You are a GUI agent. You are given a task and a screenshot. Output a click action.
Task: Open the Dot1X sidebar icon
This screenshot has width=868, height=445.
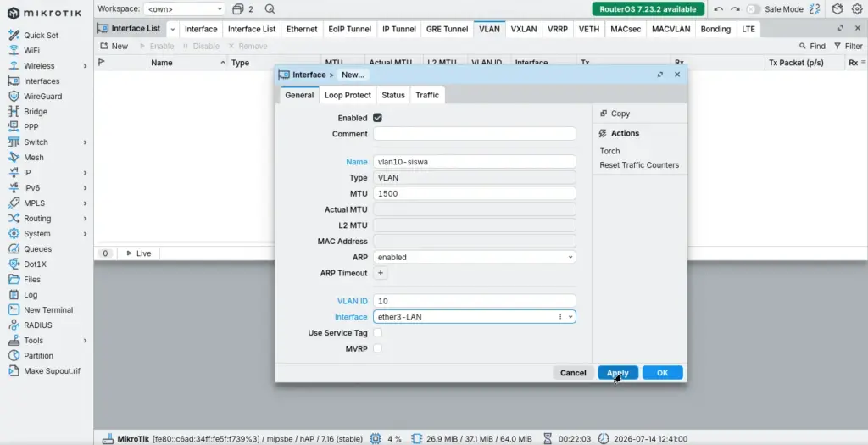pos(14,264)
